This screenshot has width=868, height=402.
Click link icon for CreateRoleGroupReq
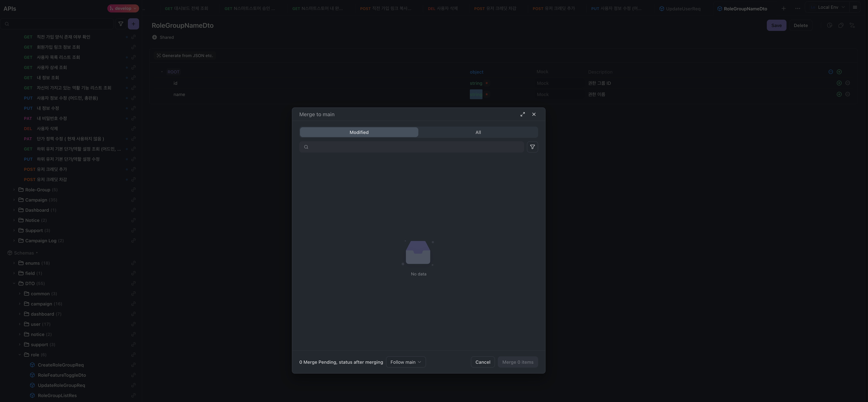click(133, 365)
